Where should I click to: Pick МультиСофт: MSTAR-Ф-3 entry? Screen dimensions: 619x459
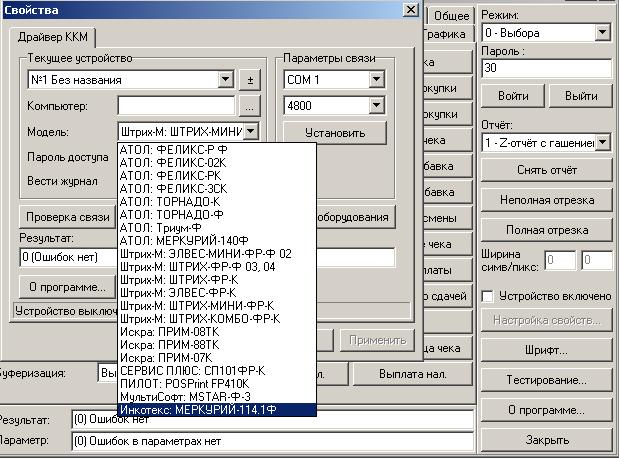217,397
